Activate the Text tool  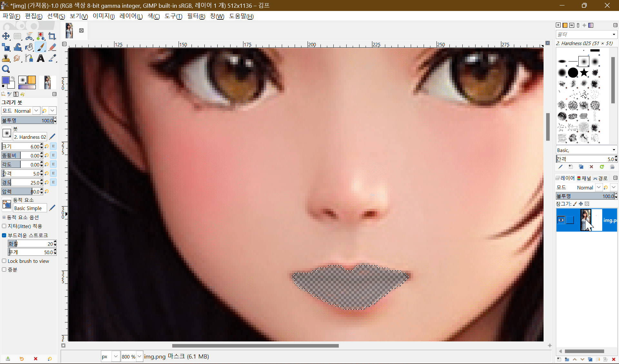point(41,58)
